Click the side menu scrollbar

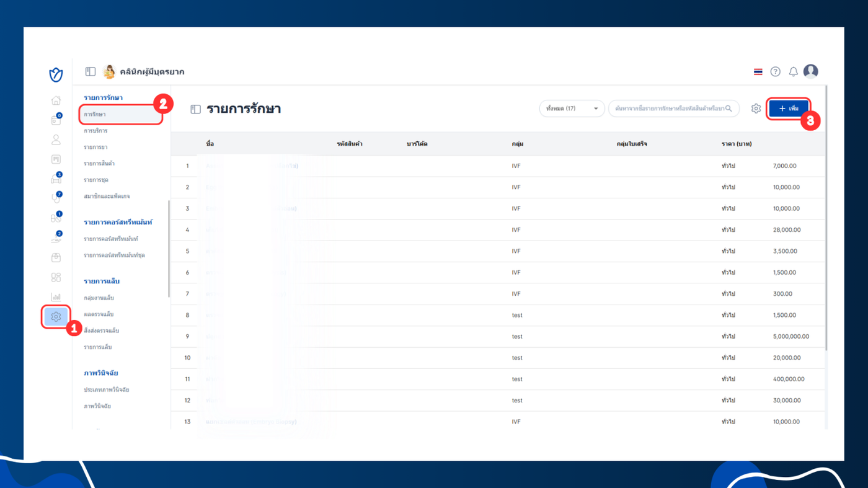(x=169, y=248)
